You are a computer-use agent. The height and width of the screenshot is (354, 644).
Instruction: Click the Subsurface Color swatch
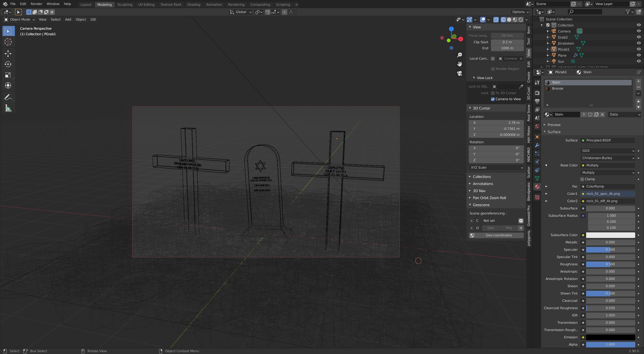point(610,235)
